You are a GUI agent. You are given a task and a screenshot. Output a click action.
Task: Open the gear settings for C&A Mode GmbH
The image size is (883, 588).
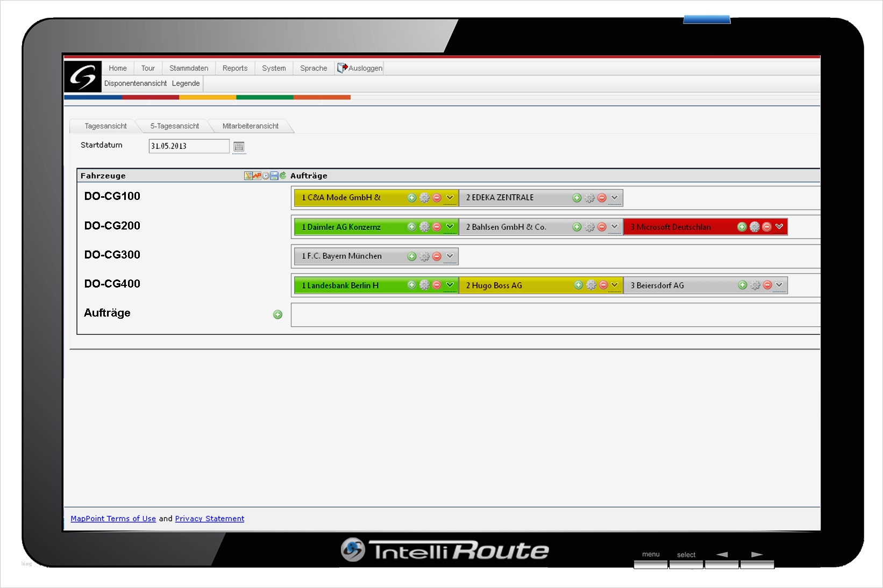tap(424, 198)
